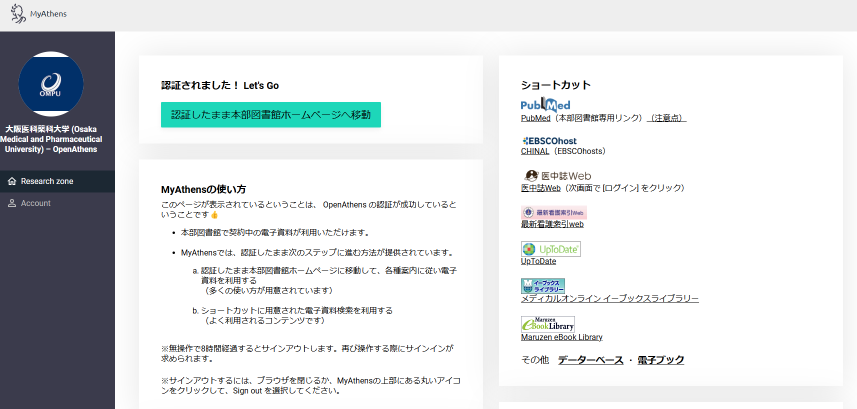This screenshot has height=409, width=857.
Task: Open the OMPU university logo avatar
Action: click(51, 84)
